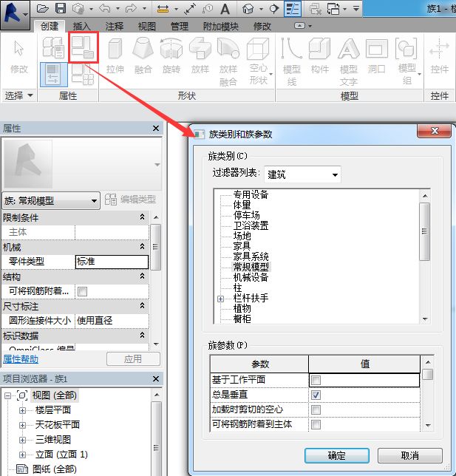Switch to the 注释 ribbon tab
The image size is (456, 476).
[115, 27]
